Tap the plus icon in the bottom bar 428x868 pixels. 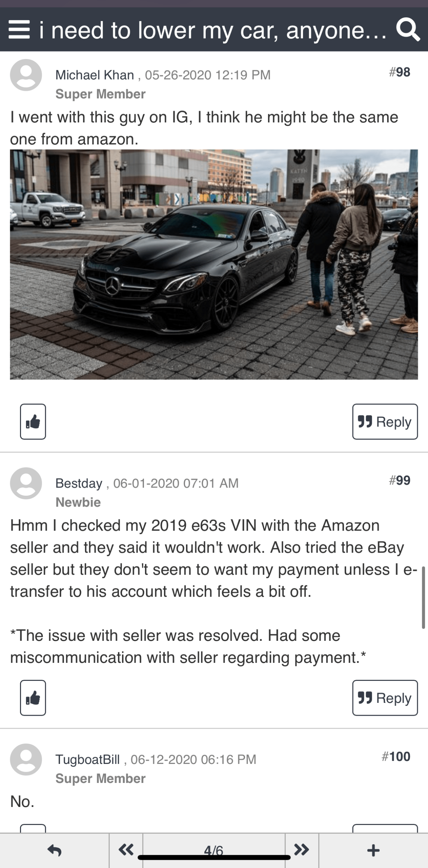[x=373, y=850]
